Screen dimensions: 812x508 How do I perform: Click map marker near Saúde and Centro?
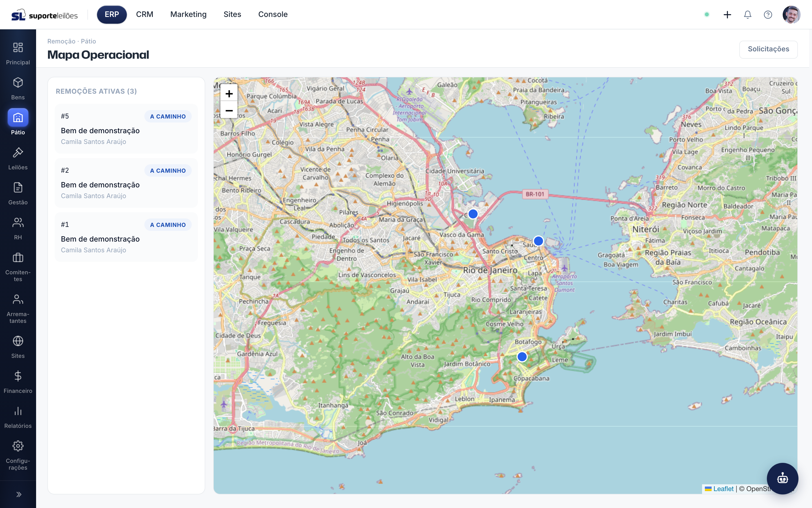[x=538, y=241]
